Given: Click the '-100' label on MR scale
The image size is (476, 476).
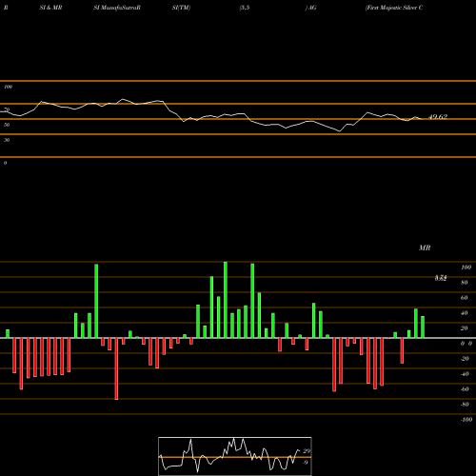Looking at the screenshot, I should [466, 420].
